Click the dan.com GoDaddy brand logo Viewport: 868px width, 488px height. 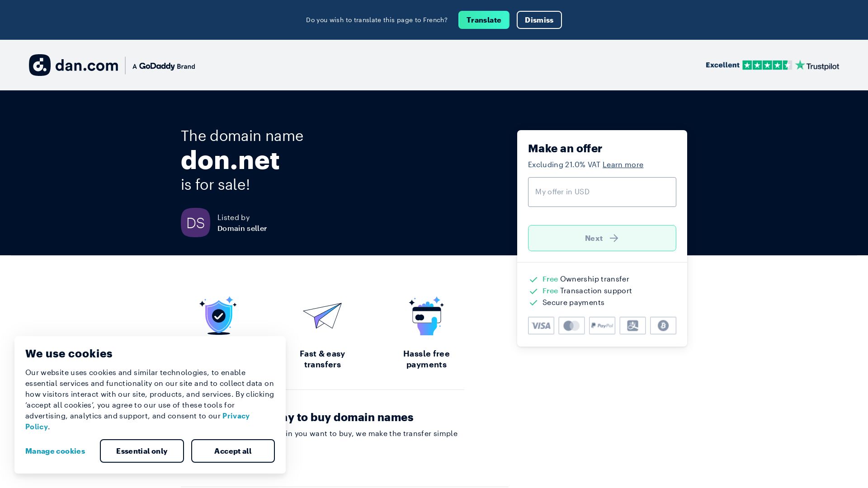coord(112,65)
